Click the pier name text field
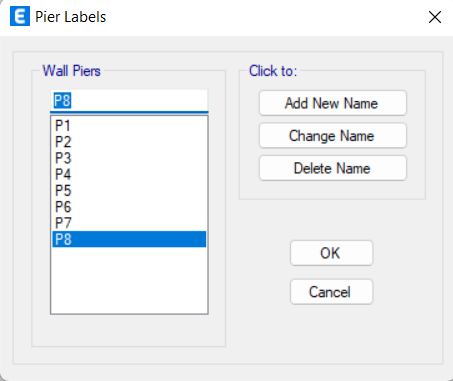 pyautogui.click(x=129, y=101)
